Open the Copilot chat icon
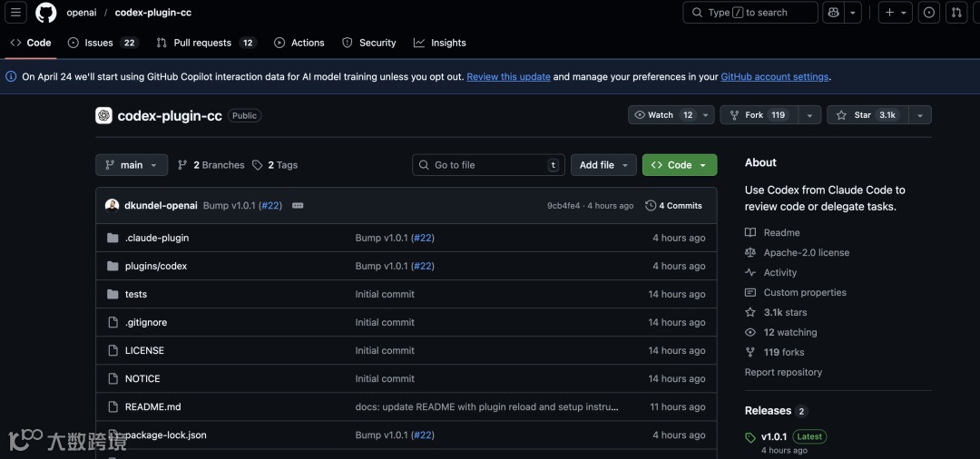Image resolution: width=980 pixels, height=459 pixels. (x=833, y=13)
